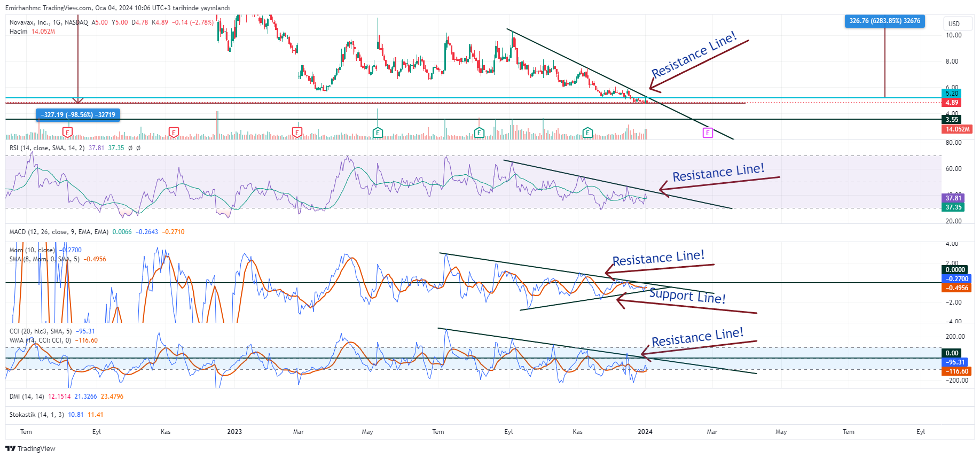
Task: Click the dark 3.55 horizontal line label
Action: [952, 120]
